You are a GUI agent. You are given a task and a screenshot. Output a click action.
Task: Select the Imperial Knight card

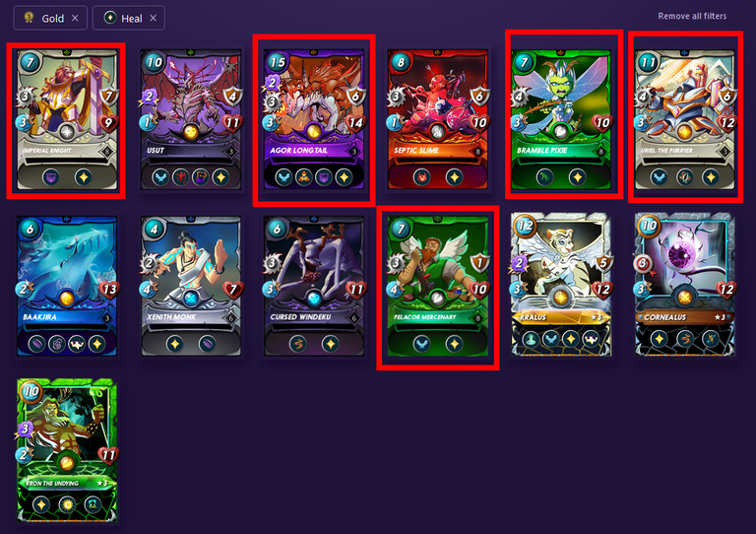coord(67,120)
